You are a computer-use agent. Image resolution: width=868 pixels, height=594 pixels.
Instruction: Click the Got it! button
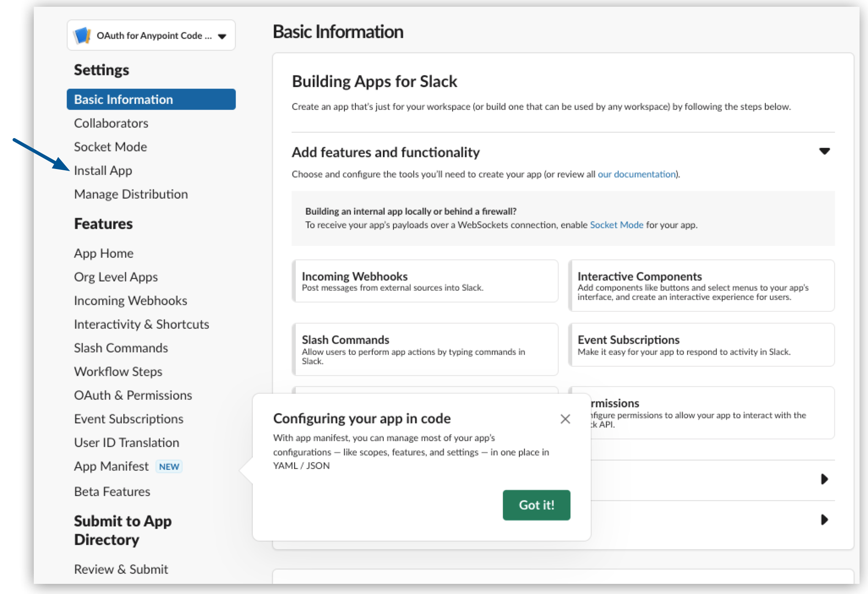[536, 505]
